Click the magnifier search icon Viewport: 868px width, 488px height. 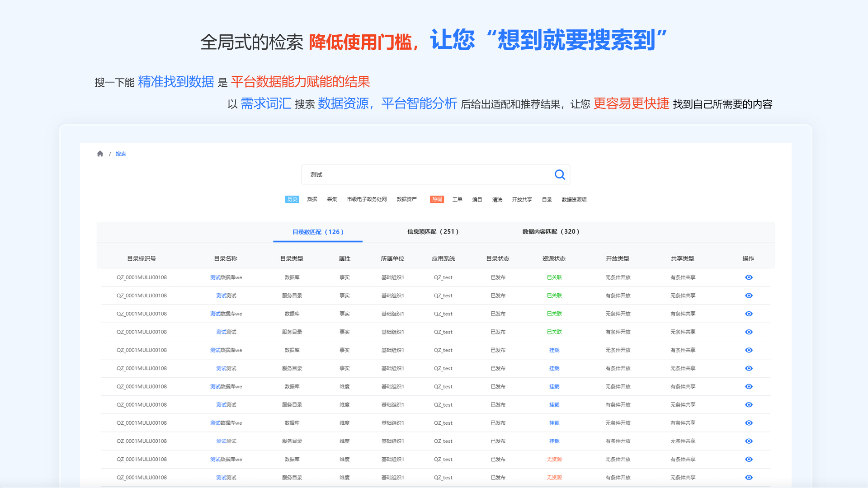tap(560, 174)
